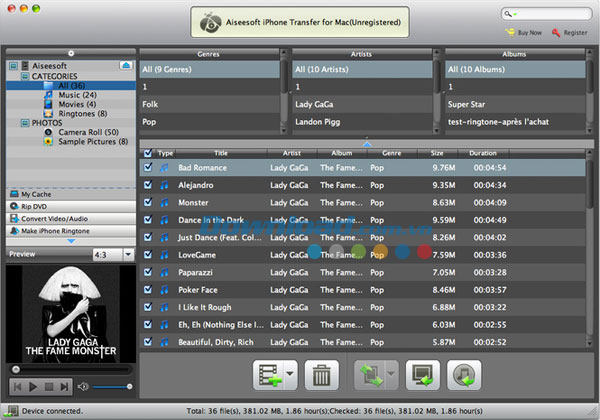Click the device transfer arrows icon
Image resolution: width=600 pixels, height=420 pixels.
pyautogui.click(x=369, y=374)
